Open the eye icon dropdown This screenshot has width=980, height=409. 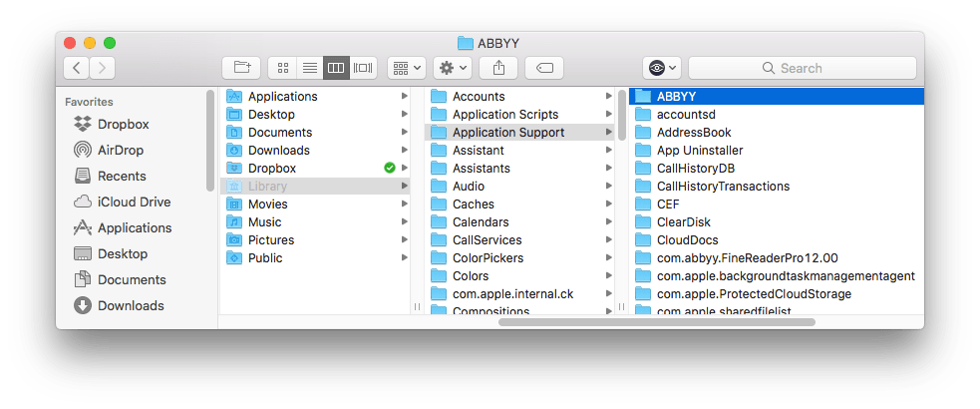click(x=663, y=68)
